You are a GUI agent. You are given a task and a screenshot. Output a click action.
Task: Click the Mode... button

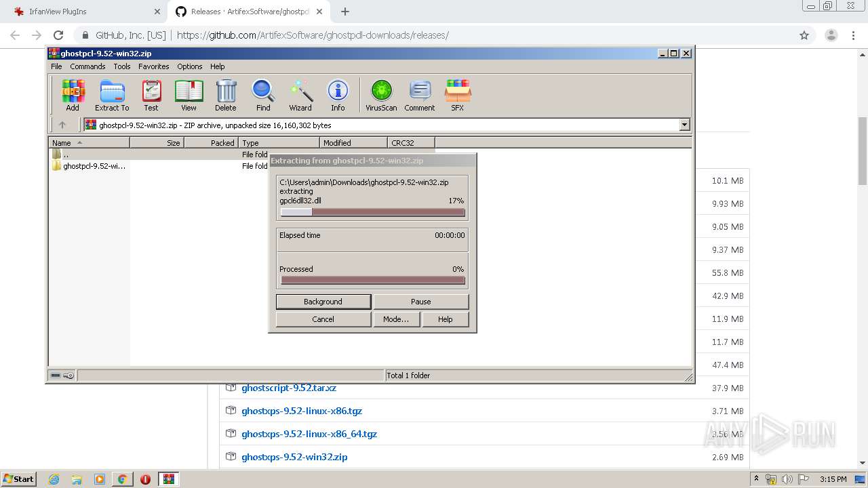click(x=396, y=319)
